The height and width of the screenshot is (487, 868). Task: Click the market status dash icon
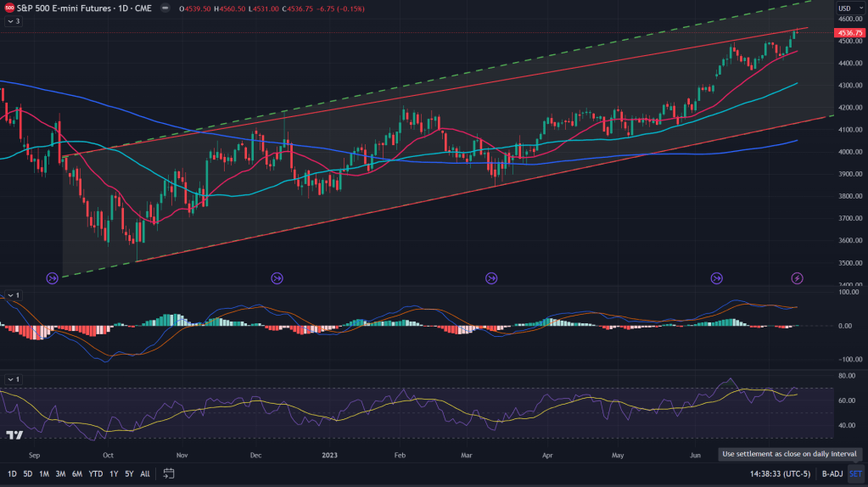(164, 7)
